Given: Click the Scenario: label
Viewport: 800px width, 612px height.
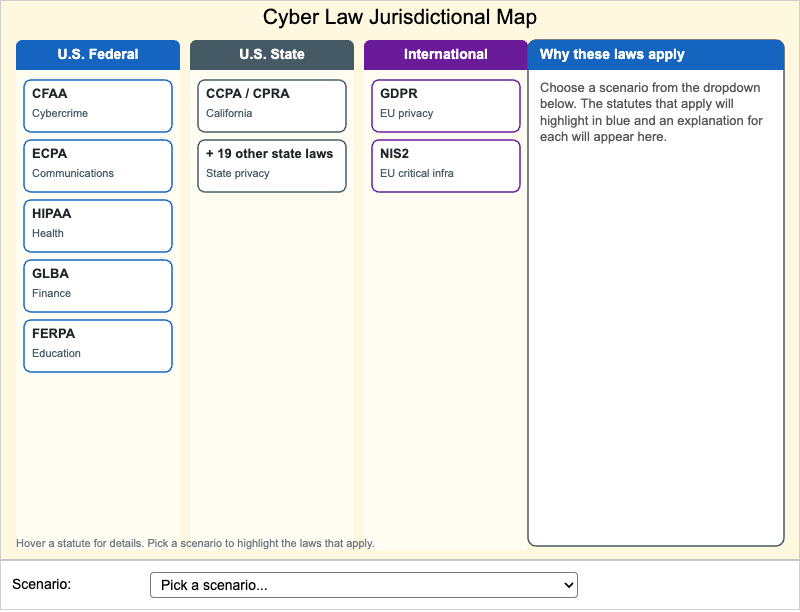Looking at the screenshot, I should coord(42,584).
